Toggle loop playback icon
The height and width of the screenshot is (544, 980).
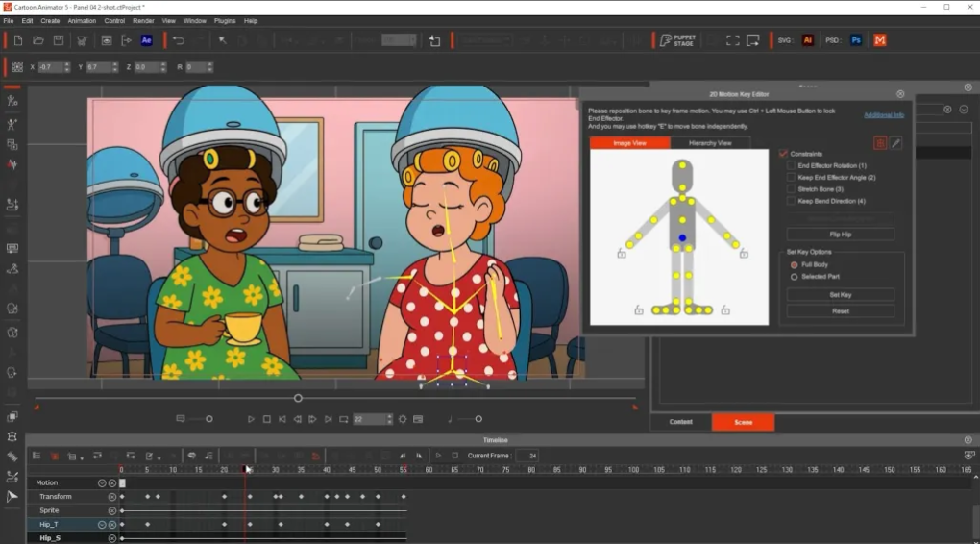[x=344, y=419]
